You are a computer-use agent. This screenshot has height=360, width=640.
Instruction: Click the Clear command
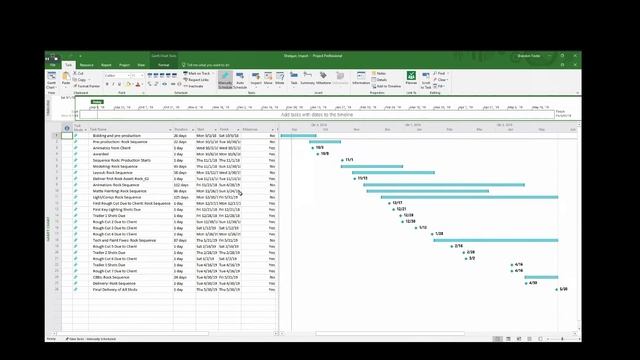pos(440,80)
